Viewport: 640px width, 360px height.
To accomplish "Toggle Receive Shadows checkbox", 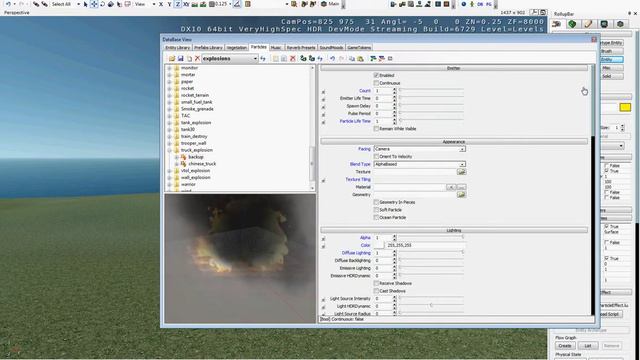I will pos(376,283).
